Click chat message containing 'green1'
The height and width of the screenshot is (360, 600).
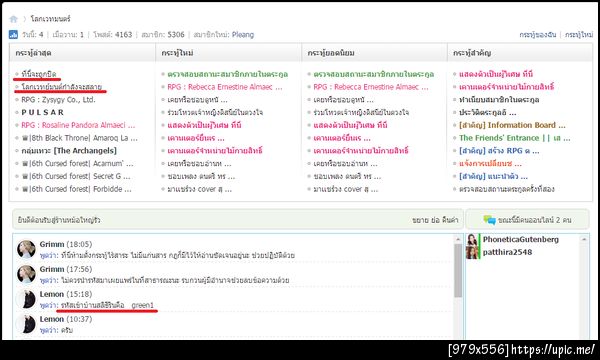[x=108, y=305]
